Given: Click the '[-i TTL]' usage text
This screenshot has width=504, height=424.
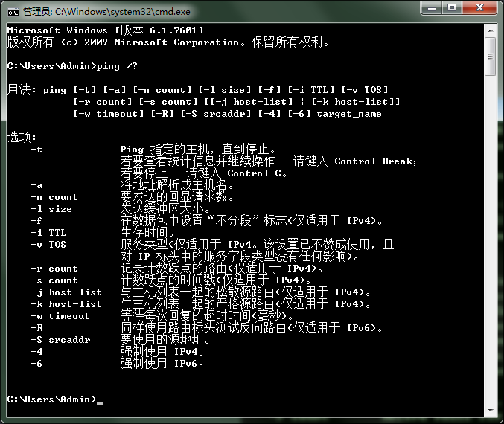Looking at the screenshot, I should pos(311,90).
